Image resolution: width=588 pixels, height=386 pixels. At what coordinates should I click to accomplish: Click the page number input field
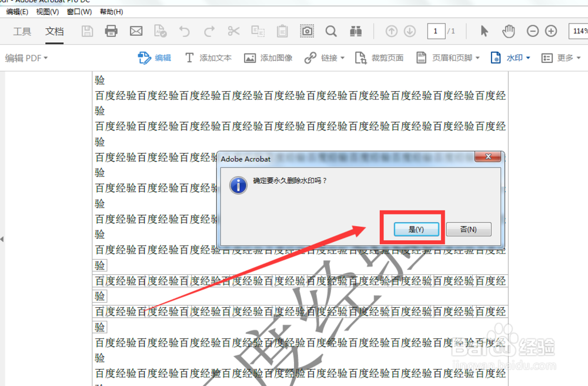pos(436,31)
